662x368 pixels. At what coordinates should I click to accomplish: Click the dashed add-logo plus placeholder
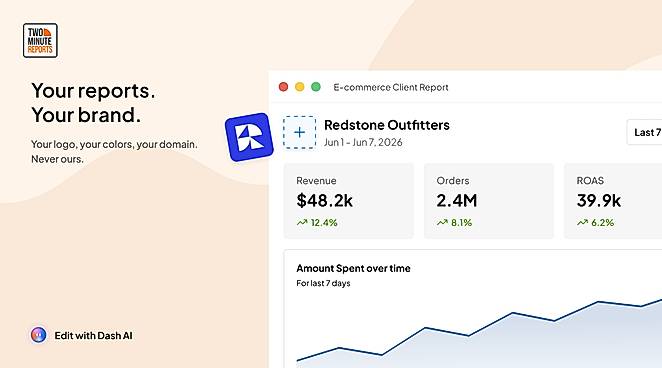(x=299, y=133)
